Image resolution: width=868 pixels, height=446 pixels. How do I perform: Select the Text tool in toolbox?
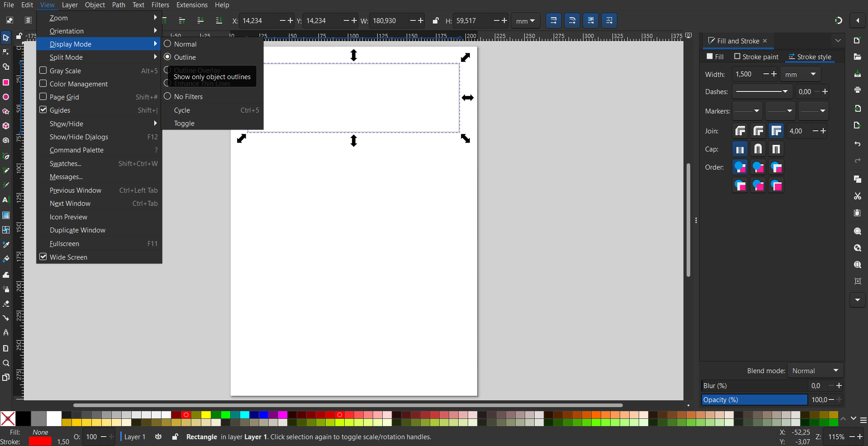tap(6, 200)
